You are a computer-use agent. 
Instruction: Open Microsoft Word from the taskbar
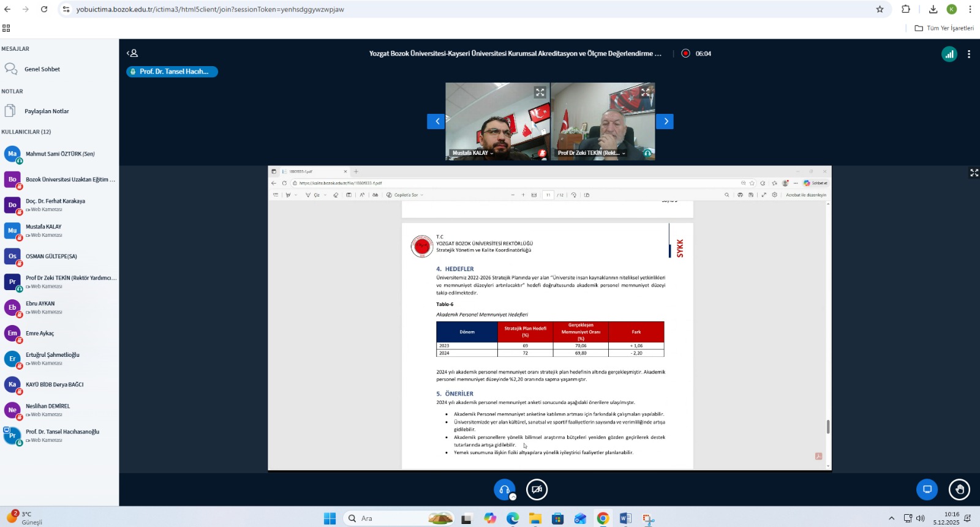pos(625,518)
